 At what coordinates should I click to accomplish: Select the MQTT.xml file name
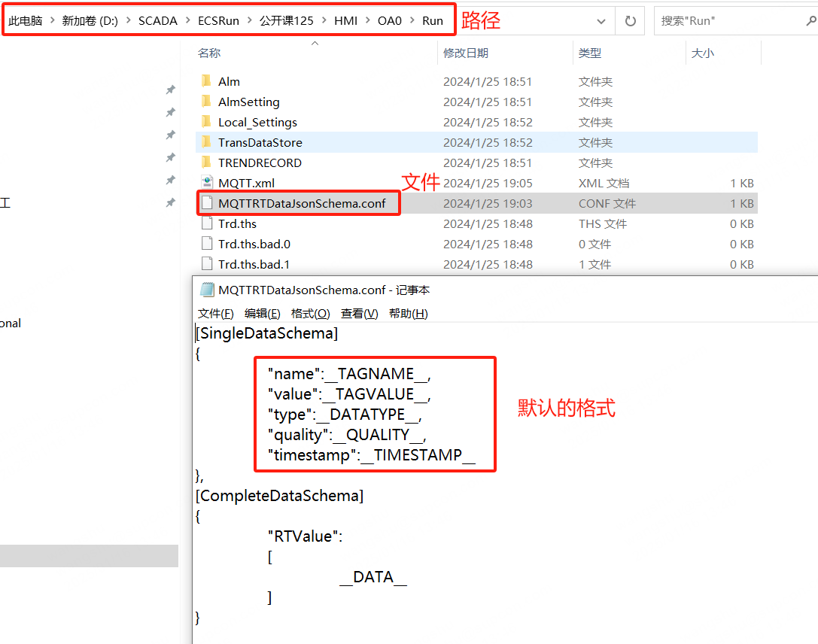click(246, 183)
